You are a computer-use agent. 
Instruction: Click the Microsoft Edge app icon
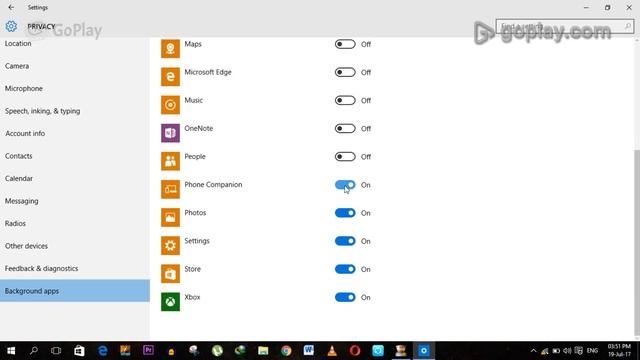170,77
